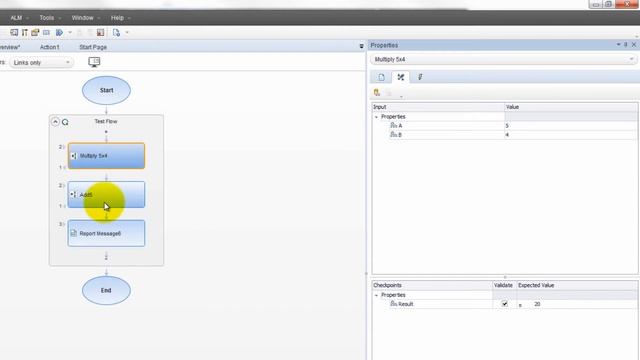Edit the value 4 for property B
The width and height of the screenshot is (640, 360).
pos(571,135)
